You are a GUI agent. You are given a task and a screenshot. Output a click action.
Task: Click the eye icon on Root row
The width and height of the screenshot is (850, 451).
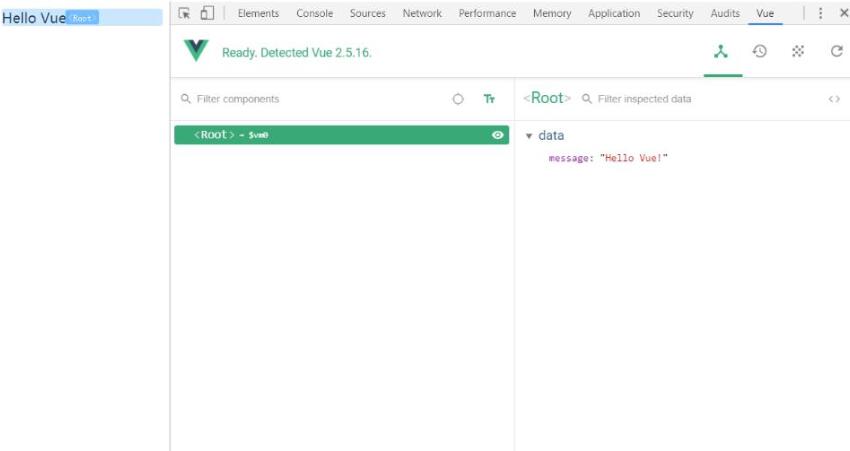point(498,135)
